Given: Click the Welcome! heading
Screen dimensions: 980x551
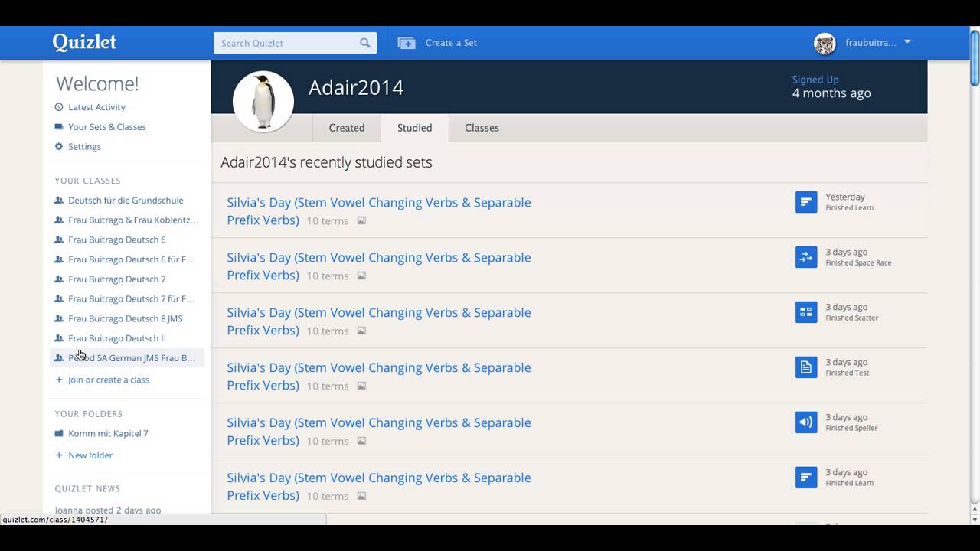Looking at the screenshot, I should click(97, 83).
